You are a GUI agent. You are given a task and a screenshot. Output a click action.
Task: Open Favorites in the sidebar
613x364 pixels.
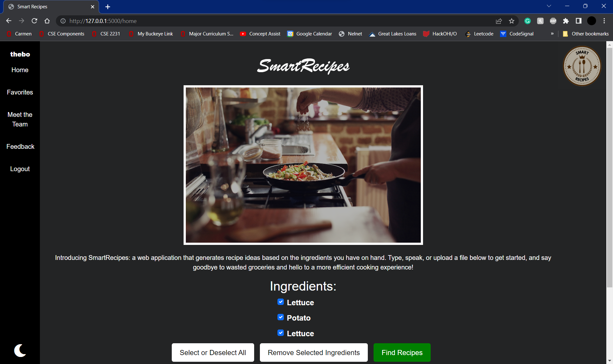[x=20, y=92]
